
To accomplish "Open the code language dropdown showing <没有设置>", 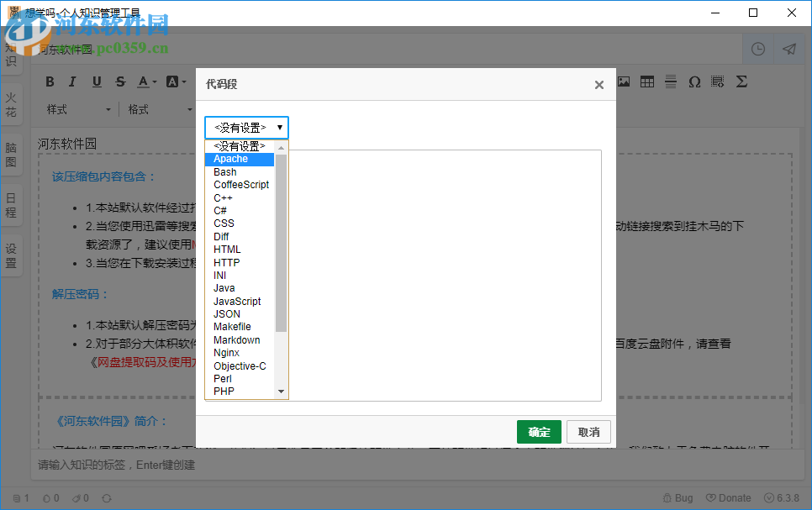I will point(245,127).
